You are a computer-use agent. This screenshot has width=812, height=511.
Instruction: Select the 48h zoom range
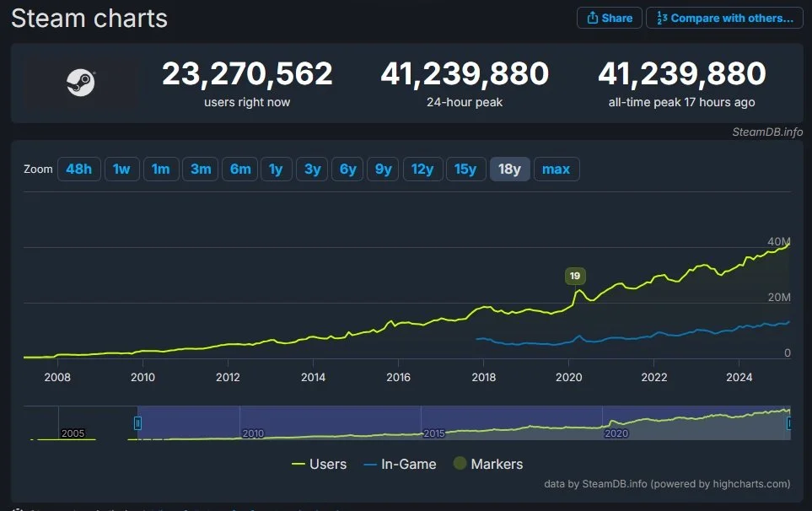(x=78, y=169)
